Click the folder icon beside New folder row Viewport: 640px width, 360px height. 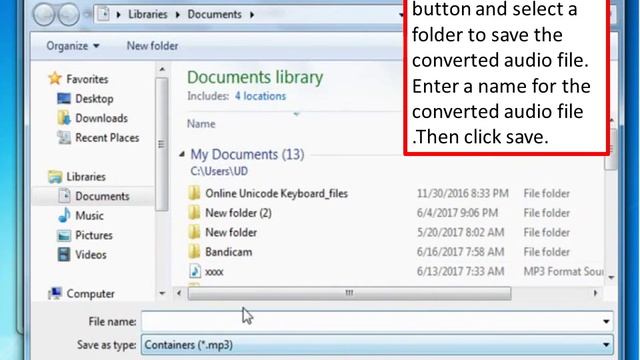pos(194,232)
